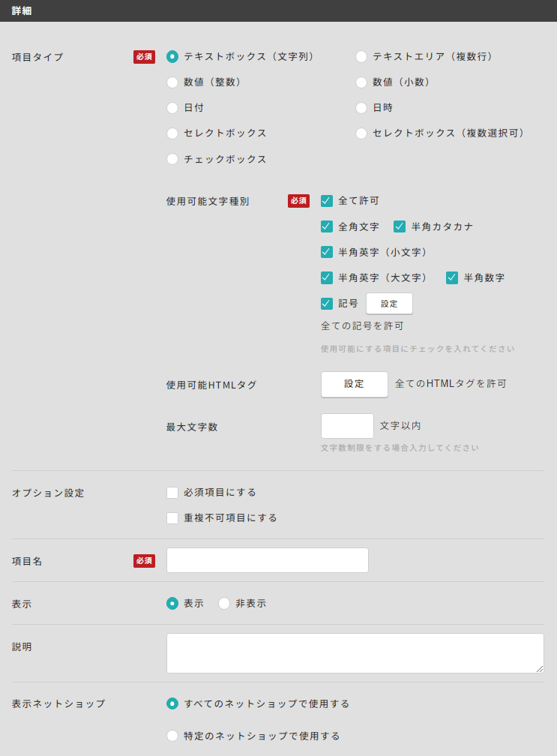
Task: Click the 項目名 text field
Action: (268, 560)
